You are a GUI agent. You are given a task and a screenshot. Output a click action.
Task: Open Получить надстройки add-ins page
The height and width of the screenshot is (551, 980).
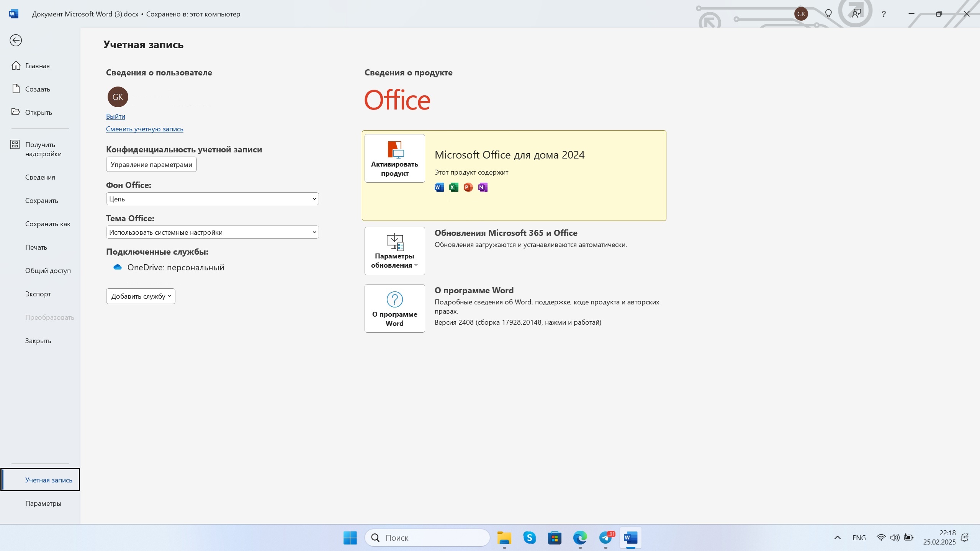(40, 149)
